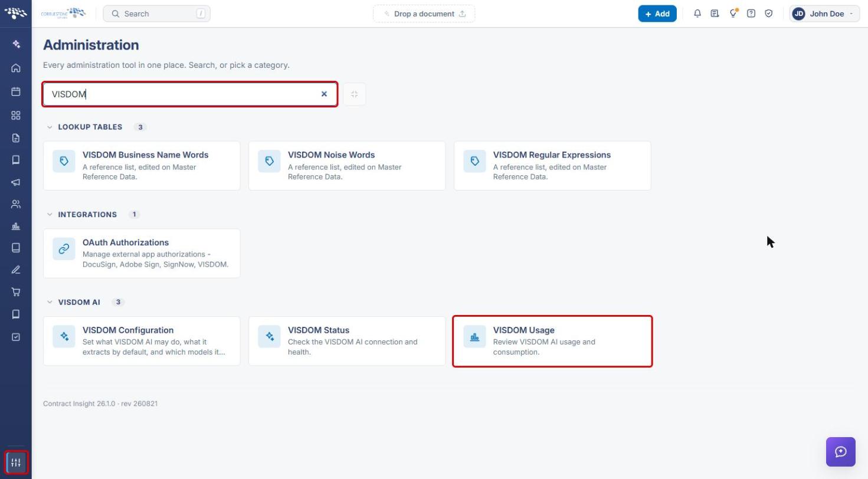Screen dimensions: 868x479
Task: Click the collapse-all button beside the search box
Action: [354, 94]
